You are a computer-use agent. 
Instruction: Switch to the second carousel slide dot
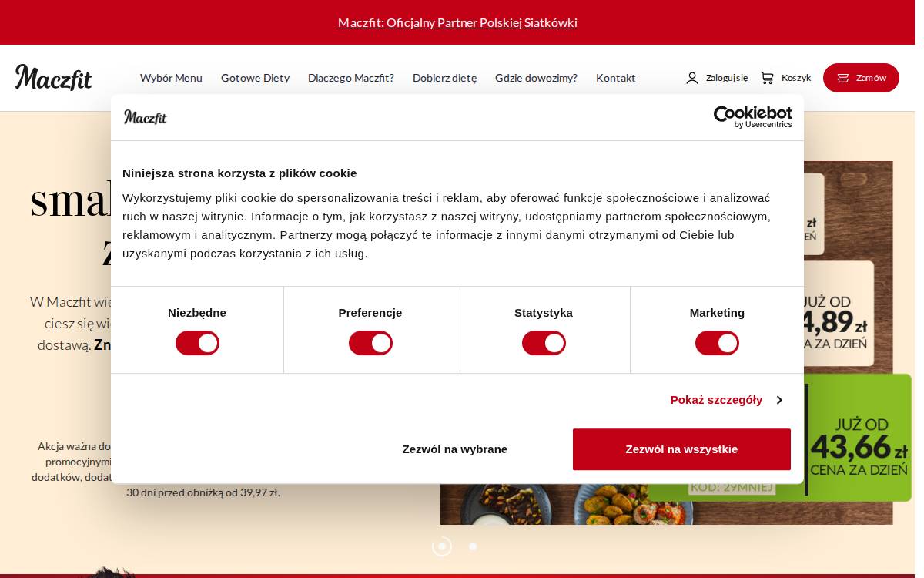[x=473, y=546]
